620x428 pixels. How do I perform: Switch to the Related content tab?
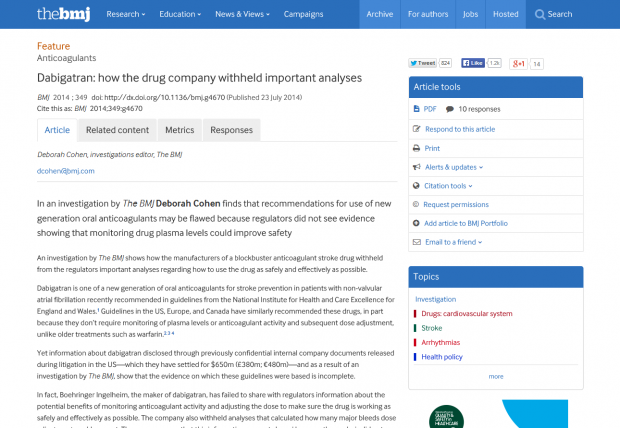coord(117,130)
